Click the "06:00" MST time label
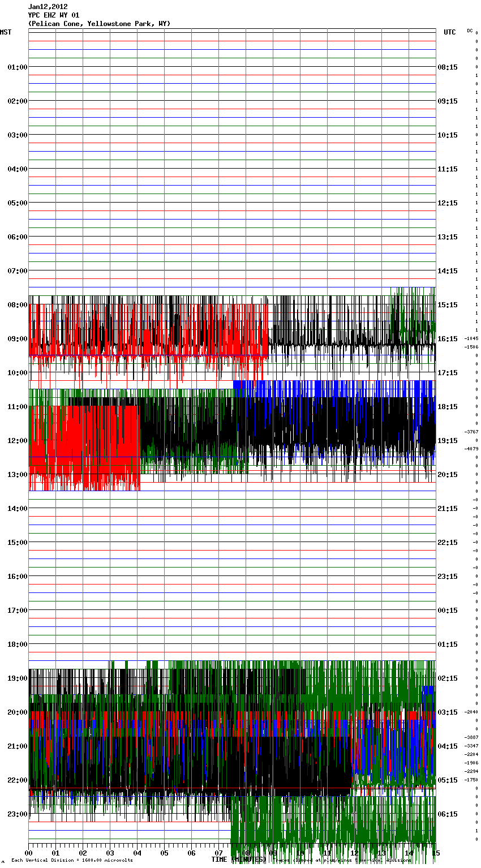481x868 pixels. click(x=18, y=237)
